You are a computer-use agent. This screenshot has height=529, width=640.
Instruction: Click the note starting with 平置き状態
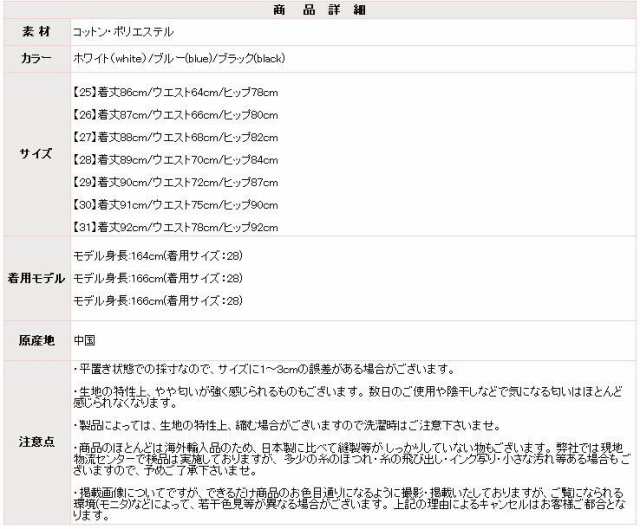coord(265,368)
